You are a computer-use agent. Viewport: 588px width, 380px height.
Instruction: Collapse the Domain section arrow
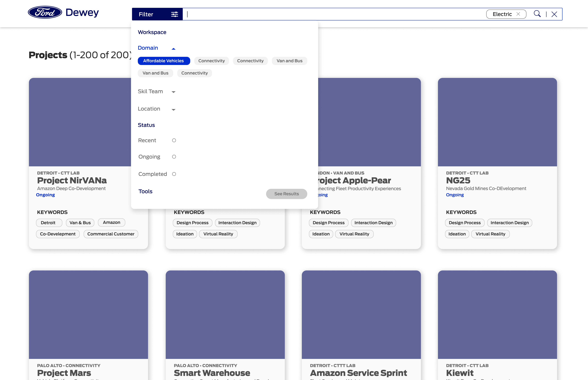pyautogui.click(x=173, y=49)
